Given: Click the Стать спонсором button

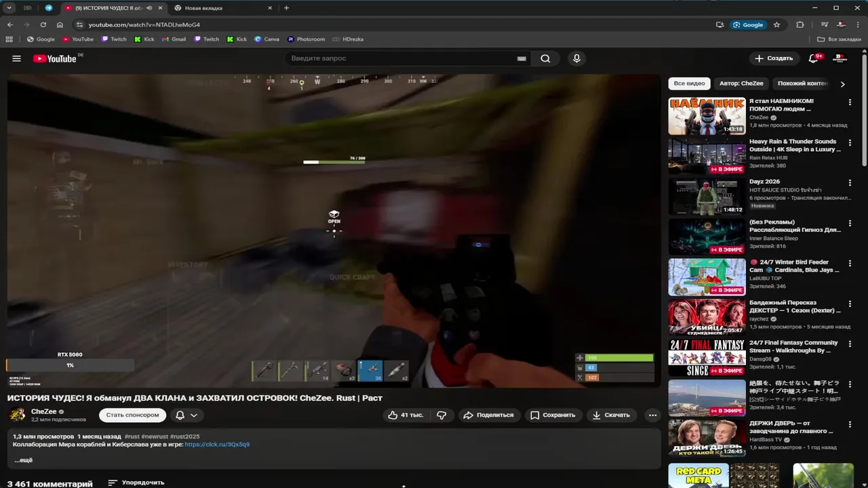Looking at the screenshot, I should tap(132, 415).
